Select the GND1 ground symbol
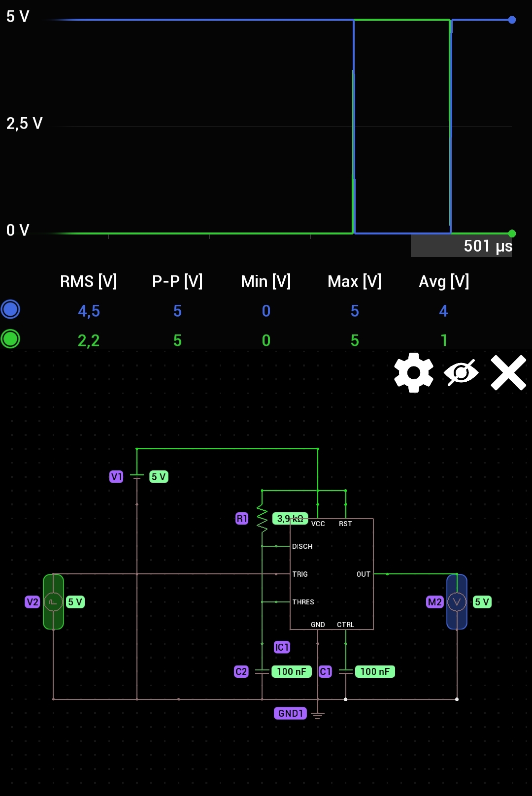 (x=318, y=715)
